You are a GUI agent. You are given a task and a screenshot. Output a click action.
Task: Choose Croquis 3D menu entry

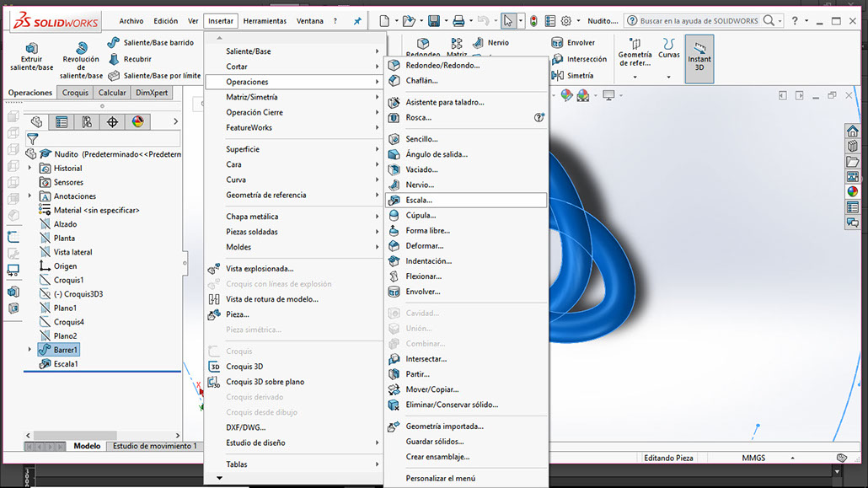pos(295,366)
